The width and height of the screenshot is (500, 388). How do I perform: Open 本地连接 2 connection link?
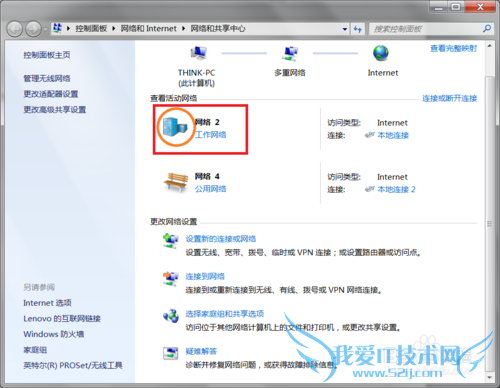[x=396, y=189]
